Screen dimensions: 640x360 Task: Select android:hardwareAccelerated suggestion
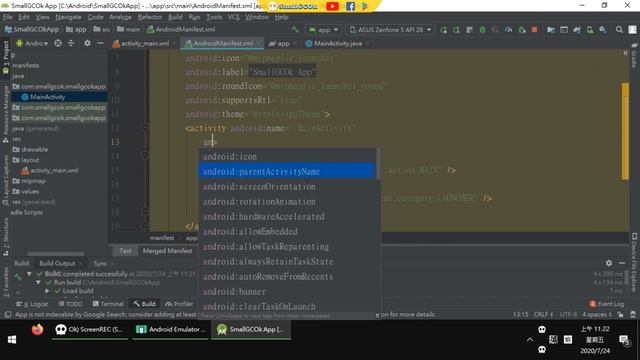[287, 216]
